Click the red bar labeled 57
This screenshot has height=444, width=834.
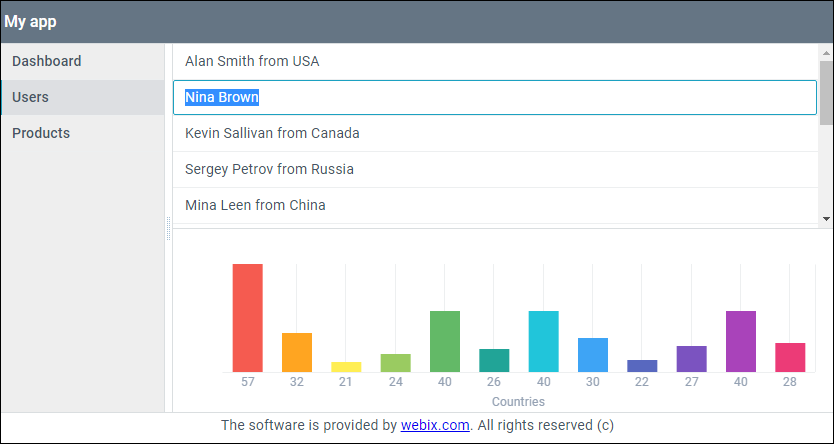coord(248,318)
